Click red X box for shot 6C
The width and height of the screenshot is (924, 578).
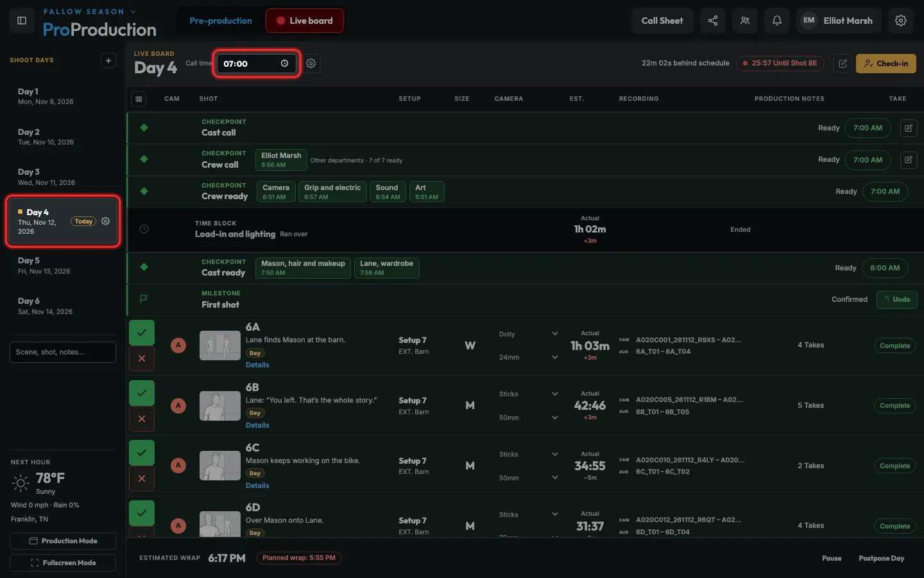tap(142, 478)
